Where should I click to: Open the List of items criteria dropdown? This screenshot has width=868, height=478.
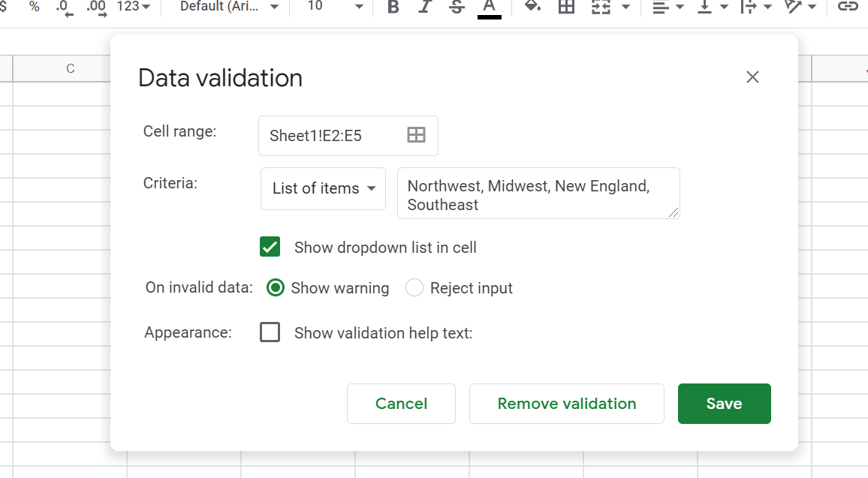coord(323,188)
